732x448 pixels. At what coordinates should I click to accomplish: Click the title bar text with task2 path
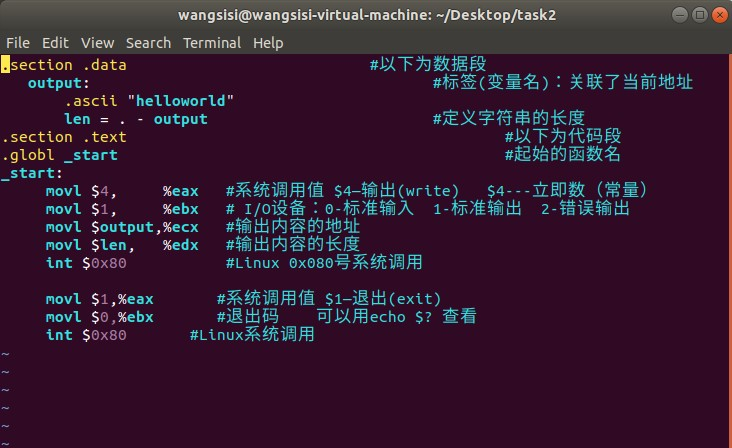coord(367,15)
